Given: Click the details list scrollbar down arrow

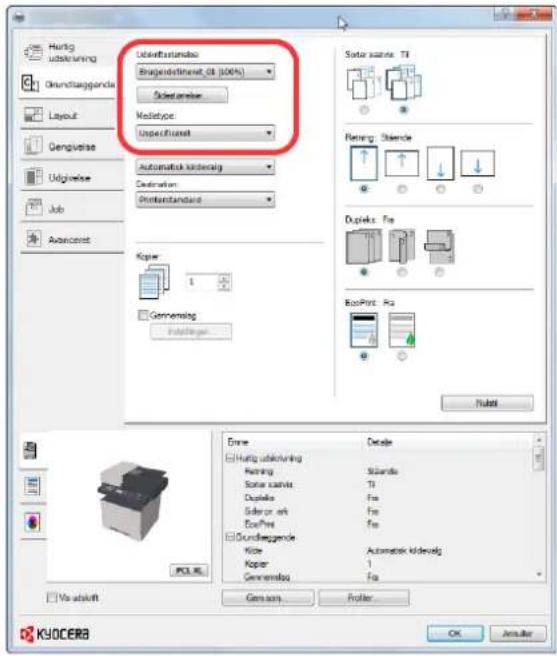Looking at the screenshot, I should [x=539, y=575].
